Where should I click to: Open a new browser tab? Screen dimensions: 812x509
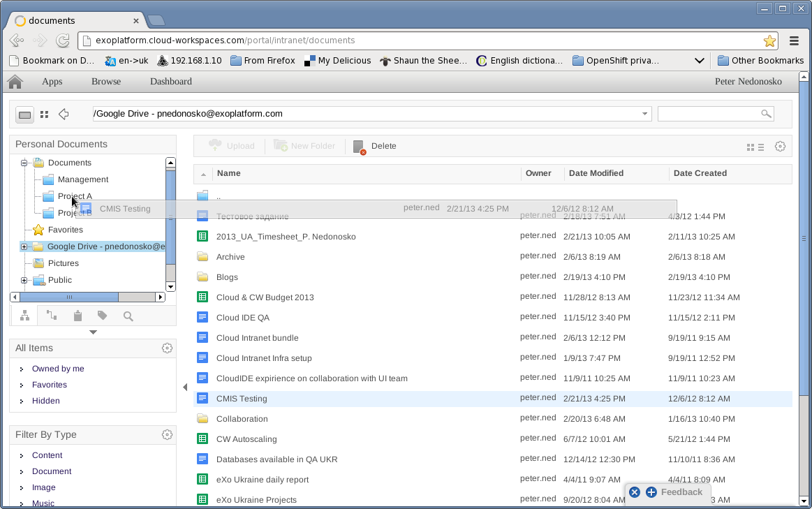pyautogui.click(x=156, y=21)
